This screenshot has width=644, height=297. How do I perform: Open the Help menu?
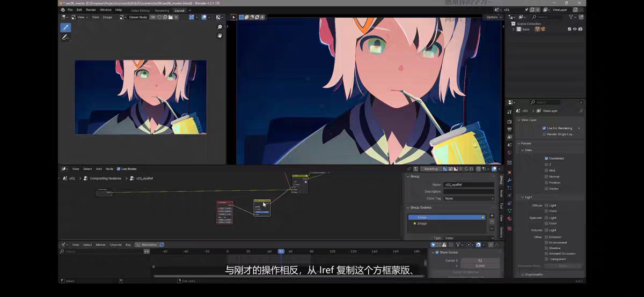click(119, 10)
